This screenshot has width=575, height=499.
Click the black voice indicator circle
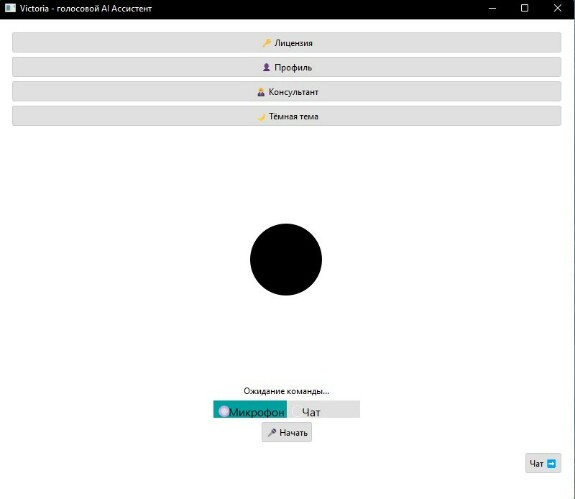[286, 260]
